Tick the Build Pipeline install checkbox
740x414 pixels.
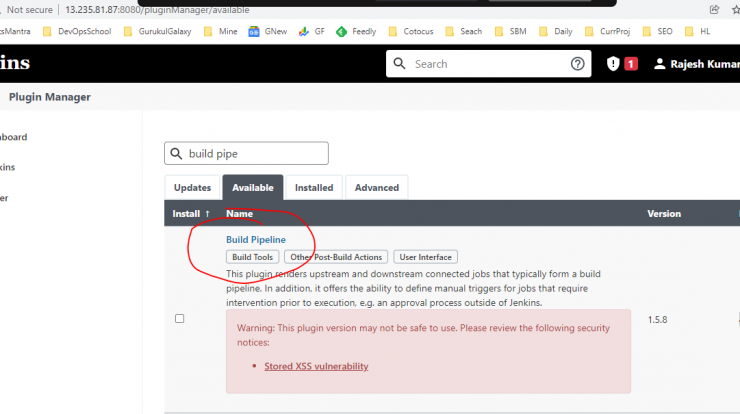pos(179,319)
